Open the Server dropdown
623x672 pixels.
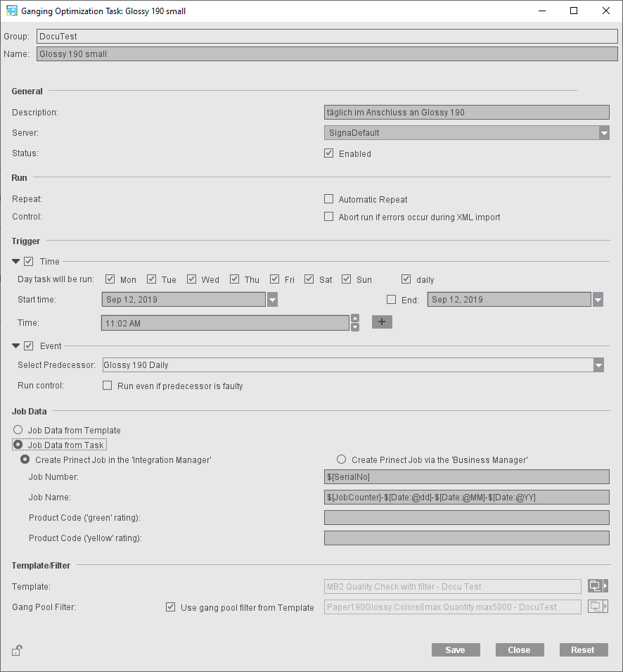click(x=603, y=132)
